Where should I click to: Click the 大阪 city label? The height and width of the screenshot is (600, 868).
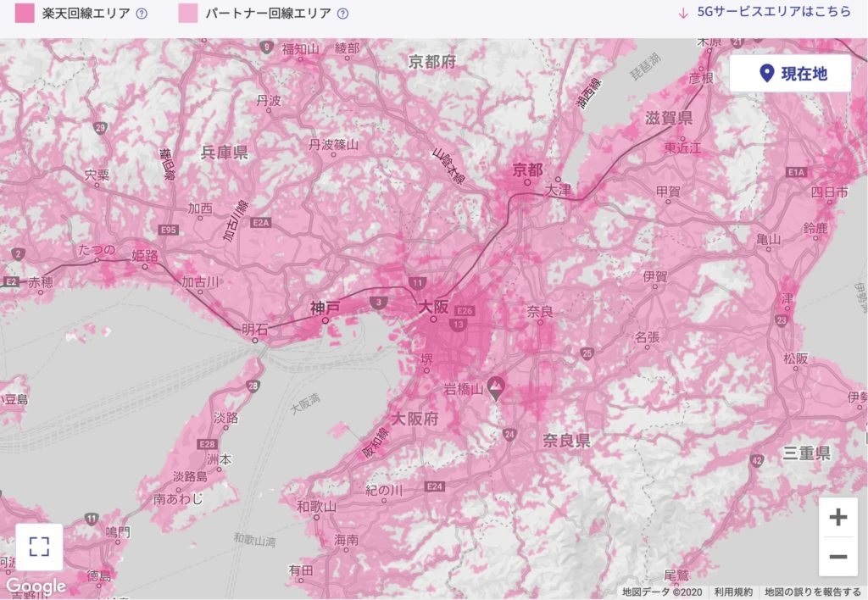[x=433, y=307]
